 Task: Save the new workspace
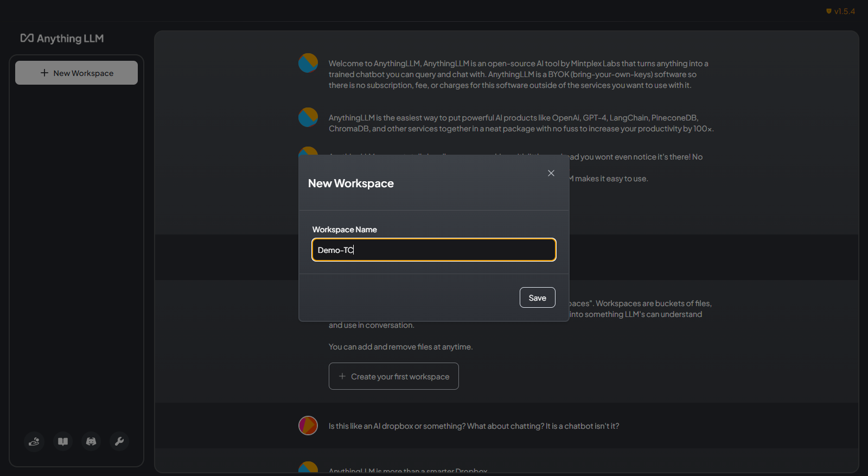click(538, 297)
